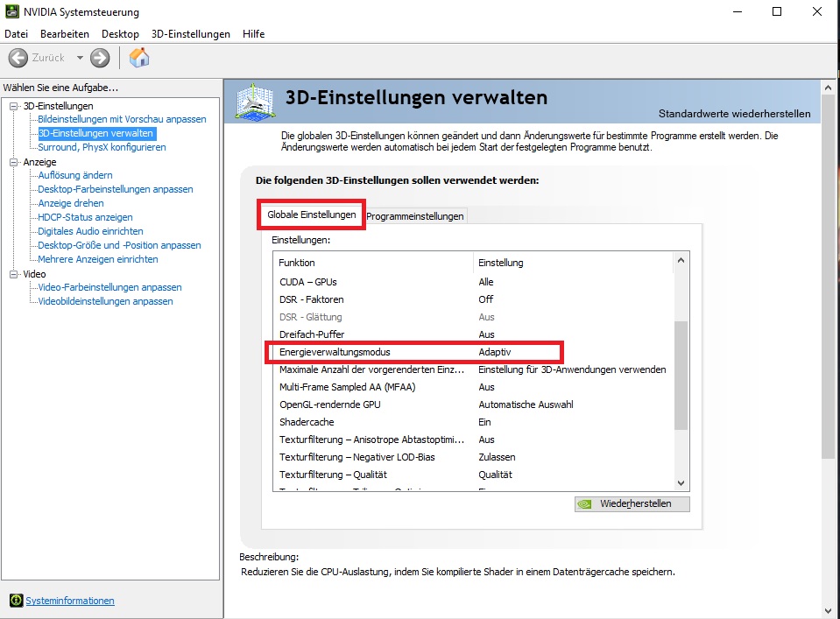Click the Wiederherstellen button

632,503
